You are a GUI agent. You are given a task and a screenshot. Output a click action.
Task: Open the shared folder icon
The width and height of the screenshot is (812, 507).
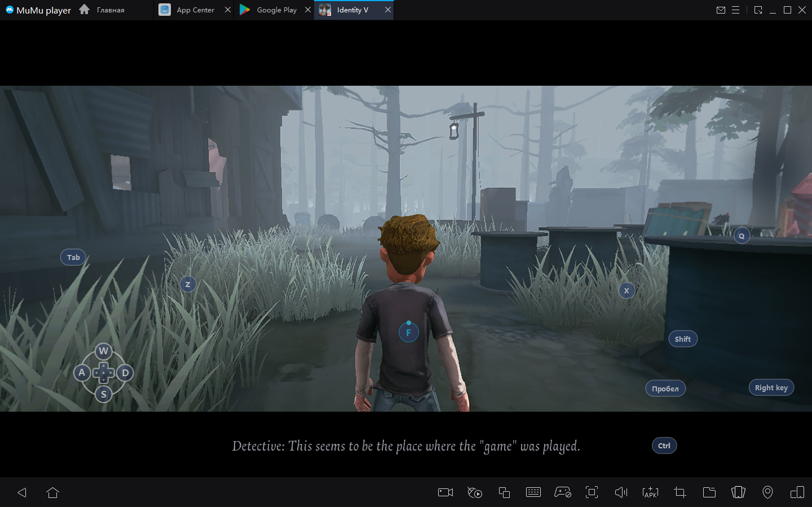(x=709, y=492)
